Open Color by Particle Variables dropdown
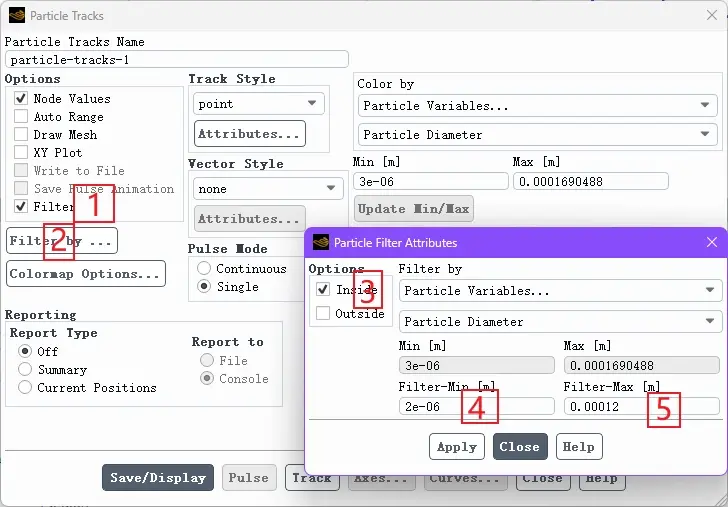Screen dimensions: 728x507 (538, 105)
